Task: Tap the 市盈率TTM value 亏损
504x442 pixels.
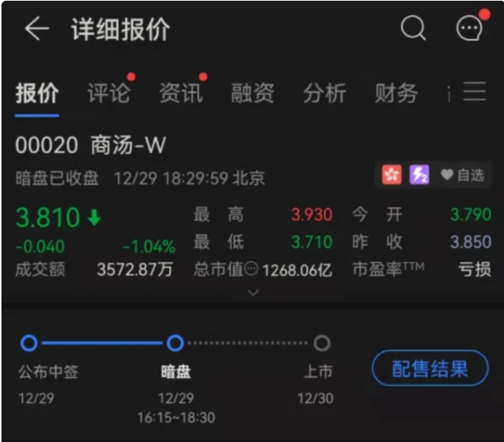Action: tap(475, 269)
